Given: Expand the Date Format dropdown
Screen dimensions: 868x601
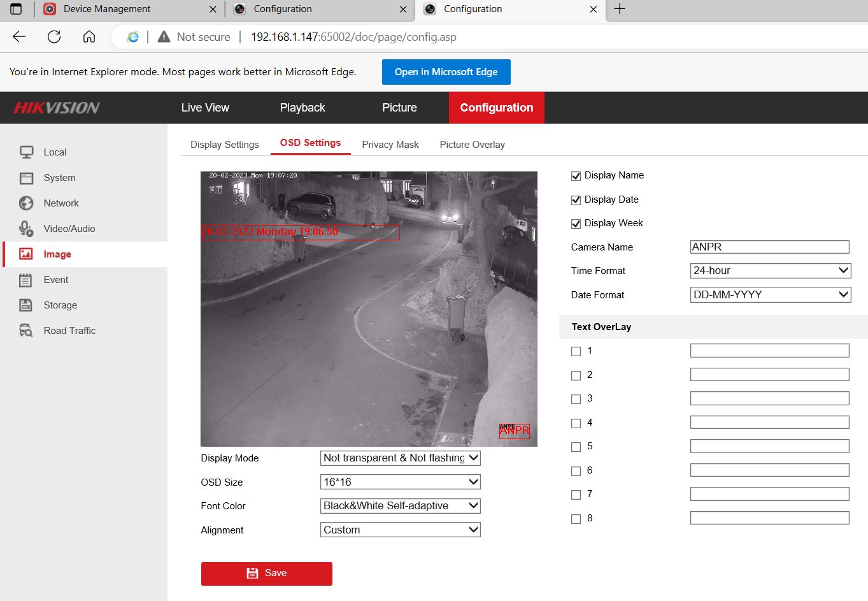Looking at the screenshot, I should 770,295.
